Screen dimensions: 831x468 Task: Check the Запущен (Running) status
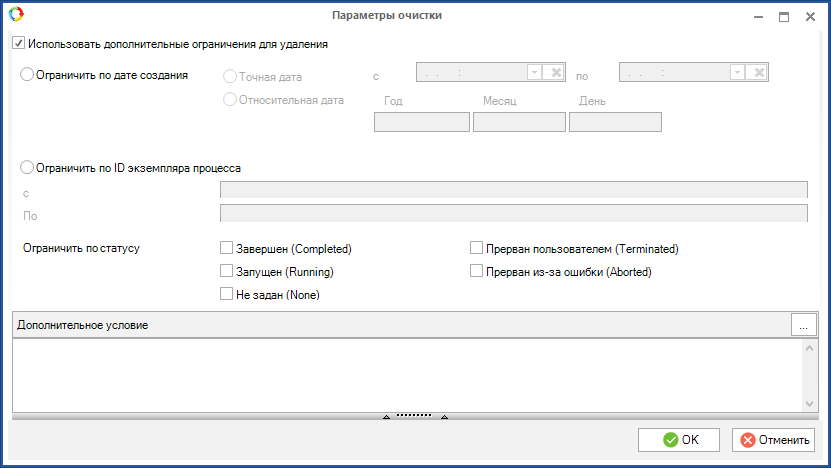coord(226,271)
